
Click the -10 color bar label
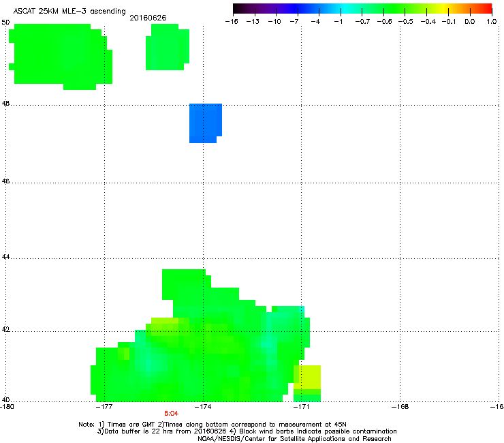pos(274,22)
